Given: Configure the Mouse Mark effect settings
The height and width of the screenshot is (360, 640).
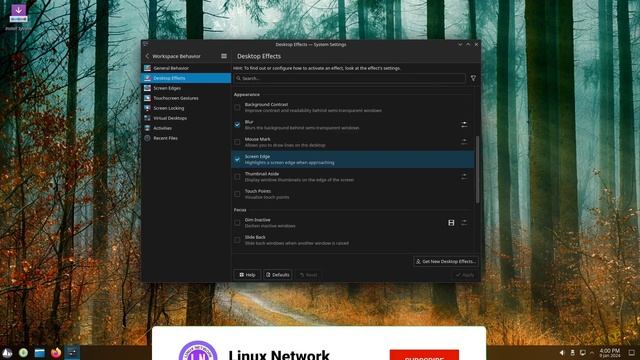Looking at the screenshot, I should pos(464,142).
